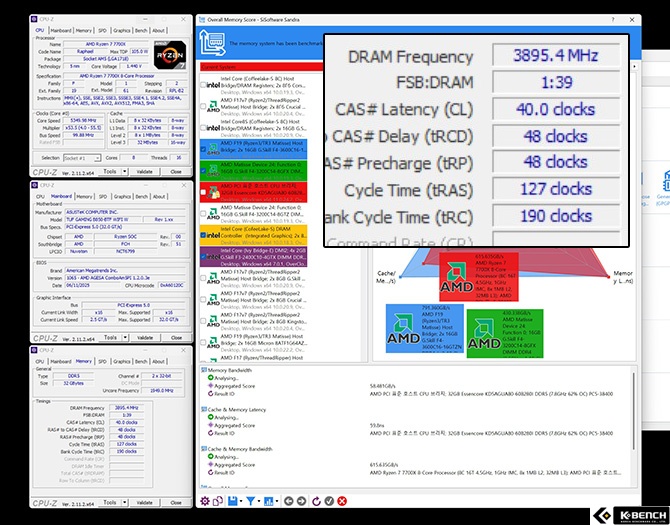Viewport: 670px width, 525px height.
Task: Click Validate in the middle CPU-Z window
Action: 145,337
